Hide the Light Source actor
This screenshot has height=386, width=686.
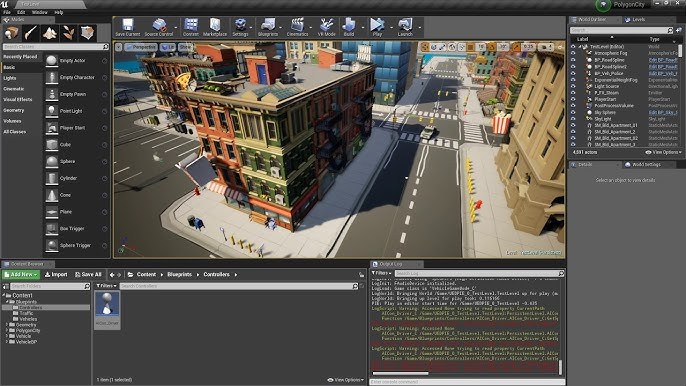click(573, 86)
